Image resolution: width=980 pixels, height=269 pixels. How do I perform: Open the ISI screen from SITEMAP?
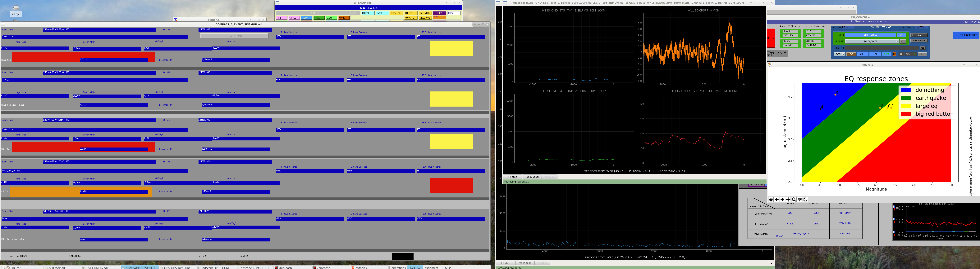point(383,13)
